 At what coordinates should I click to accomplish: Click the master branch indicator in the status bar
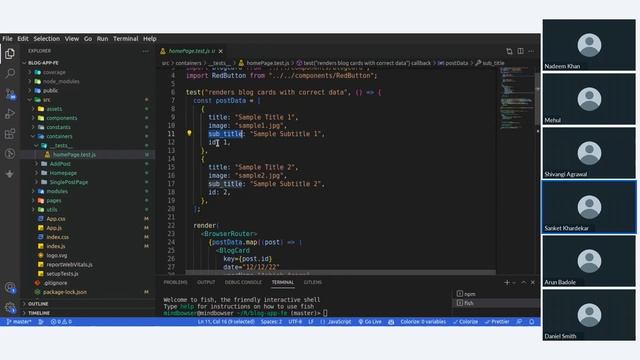[19, 322]
